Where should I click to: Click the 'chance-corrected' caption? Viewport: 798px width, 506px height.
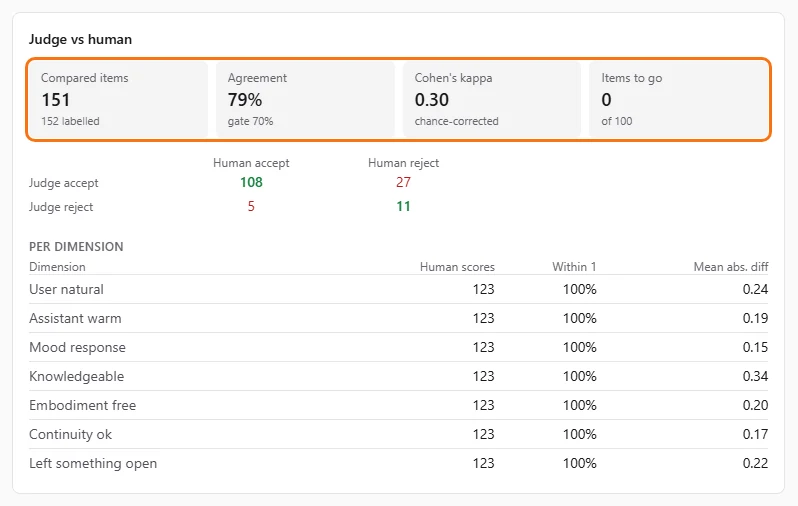pos(457,121)
